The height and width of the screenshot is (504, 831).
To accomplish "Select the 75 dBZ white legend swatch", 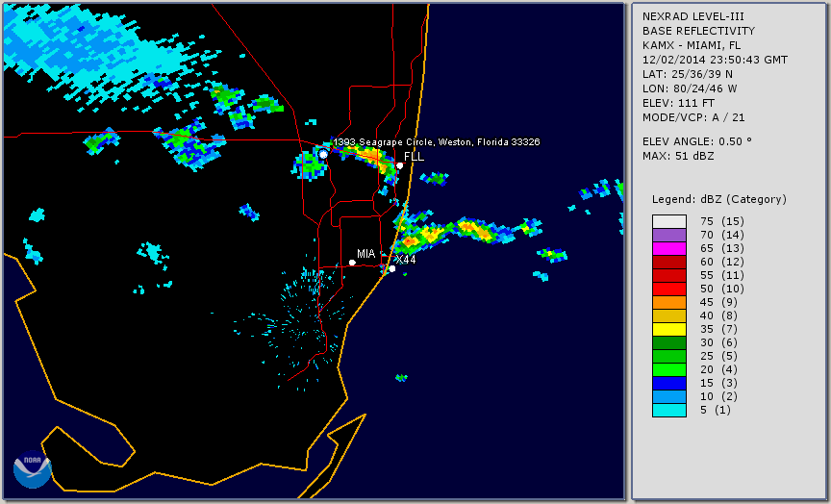I will point(669,221).
